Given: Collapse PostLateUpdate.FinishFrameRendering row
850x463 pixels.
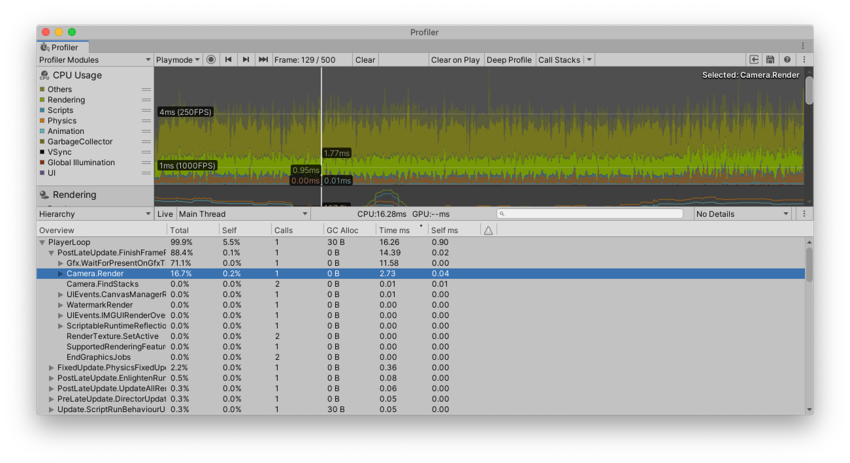Looking at the screenshot, I should click(51, 253).
